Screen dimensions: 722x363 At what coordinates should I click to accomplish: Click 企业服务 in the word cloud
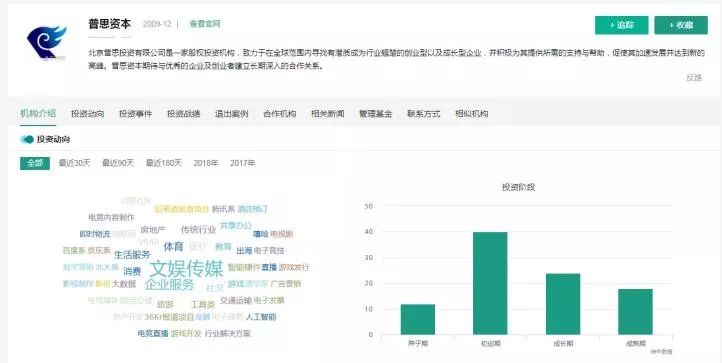coord(169,285)
